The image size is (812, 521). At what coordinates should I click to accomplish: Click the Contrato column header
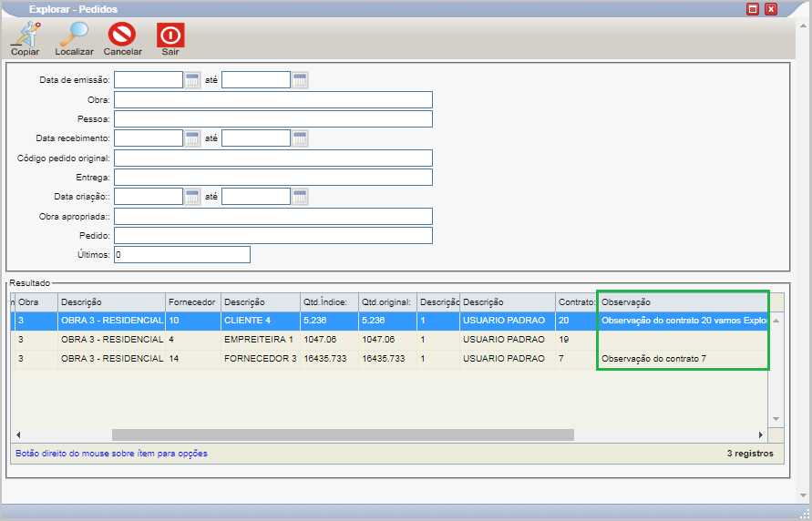coord(576,302)
